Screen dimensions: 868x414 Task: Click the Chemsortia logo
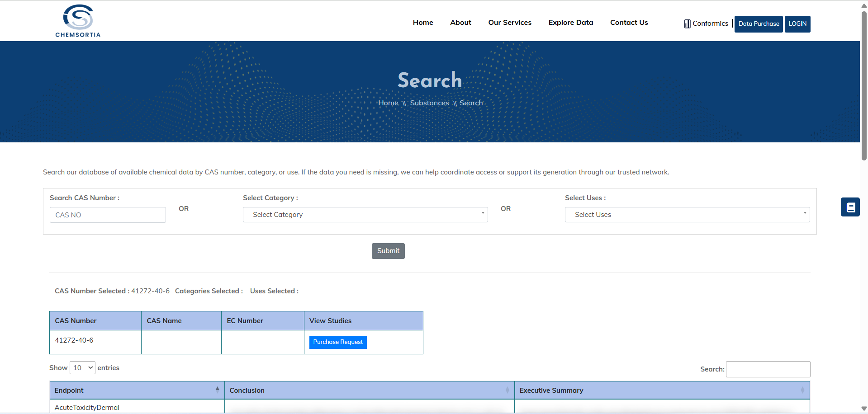click(x=78, y=20)
